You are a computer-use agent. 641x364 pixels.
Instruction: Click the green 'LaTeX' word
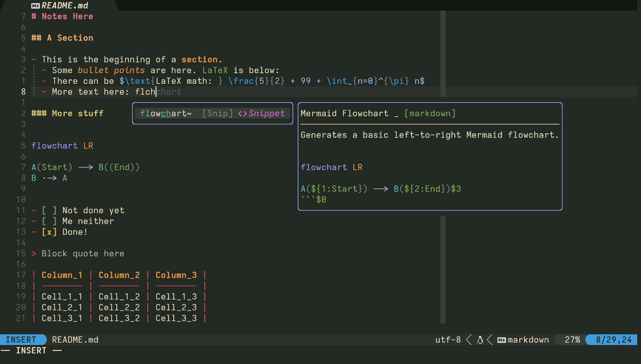click(x=215, y=70)
